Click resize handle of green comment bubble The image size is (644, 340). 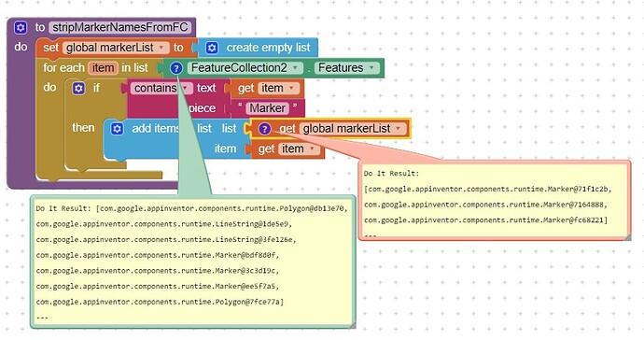tap(353, 325)
